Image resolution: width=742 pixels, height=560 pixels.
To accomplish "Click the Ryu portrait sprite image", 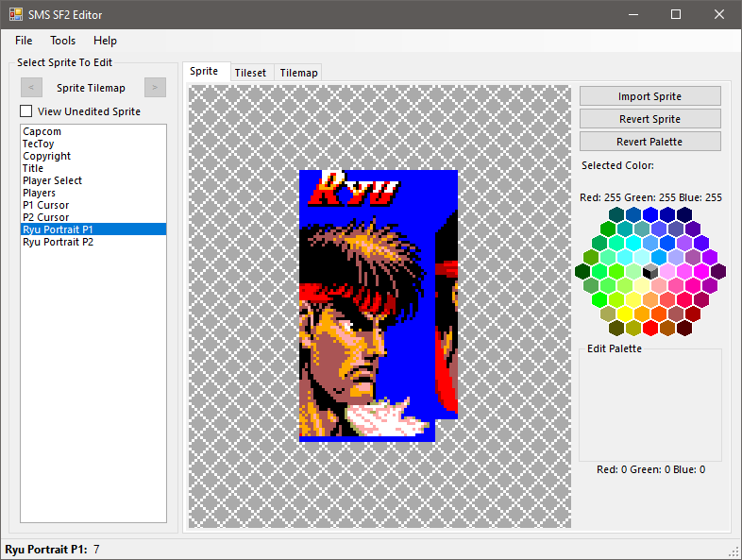I will pyautogui.click(x=379, y=306).
